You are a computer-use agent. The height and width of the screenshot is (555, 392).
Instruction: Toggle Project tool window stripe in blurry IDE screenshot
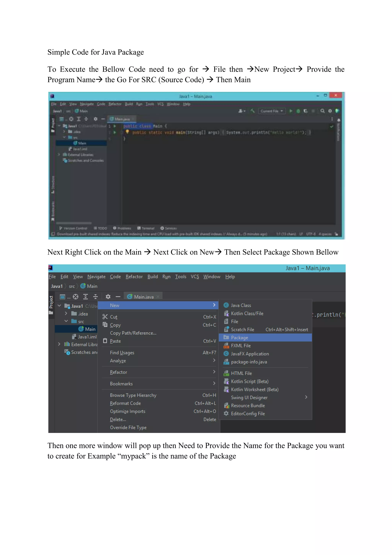(x=53, y=125)
